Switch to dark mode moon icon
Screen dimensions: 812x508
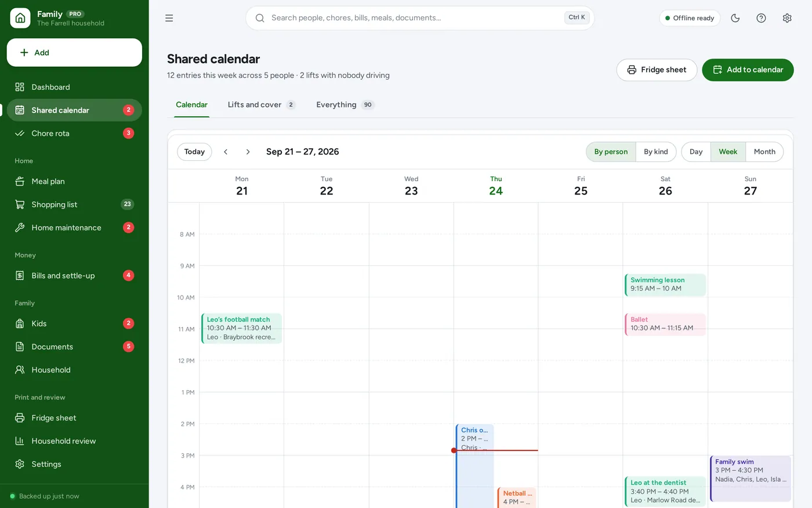point(735,18)
